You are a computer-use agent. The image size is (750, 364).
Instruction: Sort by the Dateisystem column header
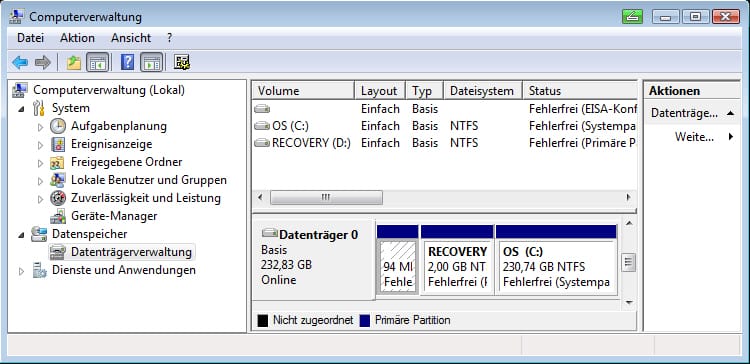(x=483, y=91)
